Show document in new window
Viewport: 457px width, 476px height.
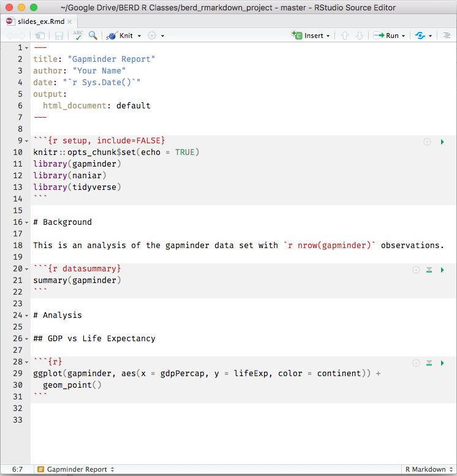[40, 36]
